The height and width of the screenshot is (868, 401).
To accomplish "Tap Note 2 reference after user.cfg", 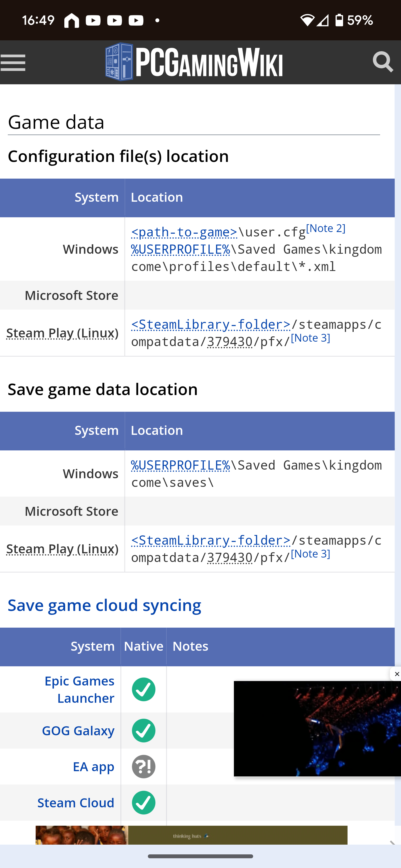I will point(326,228).
